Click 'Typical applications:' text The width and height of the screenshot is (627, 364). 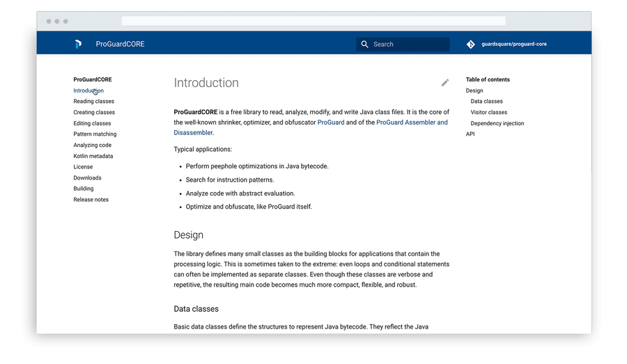(203, 150)
